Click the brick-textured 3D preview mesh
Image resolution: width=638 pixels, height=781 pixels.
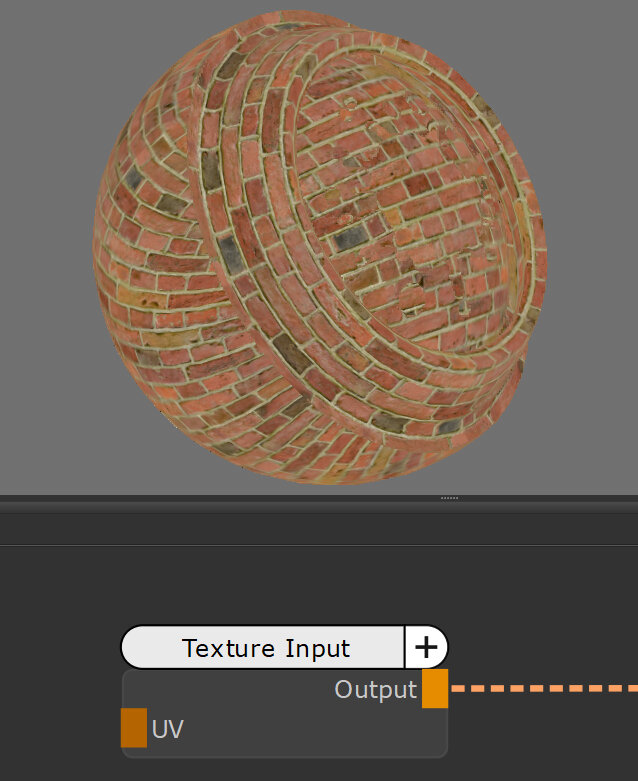click(320, 250)
